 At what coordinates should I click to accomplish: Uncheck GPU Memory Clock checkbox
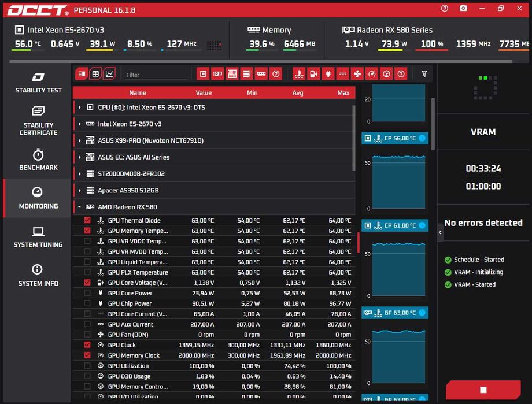87,355
